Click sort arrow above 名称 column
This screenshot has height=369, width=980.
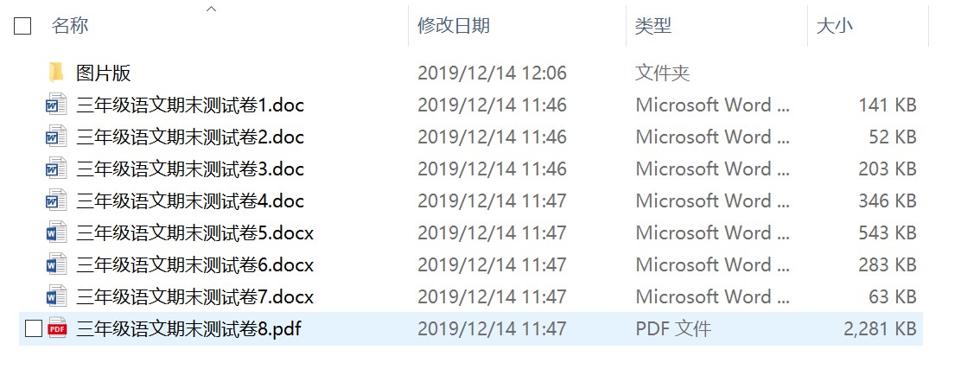[x=211, y=9]
